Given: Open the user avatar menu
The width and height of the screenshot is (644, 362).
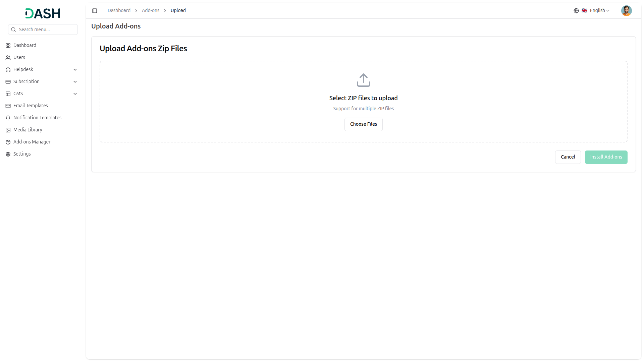Looking at the screenshot, I should 626,11.
